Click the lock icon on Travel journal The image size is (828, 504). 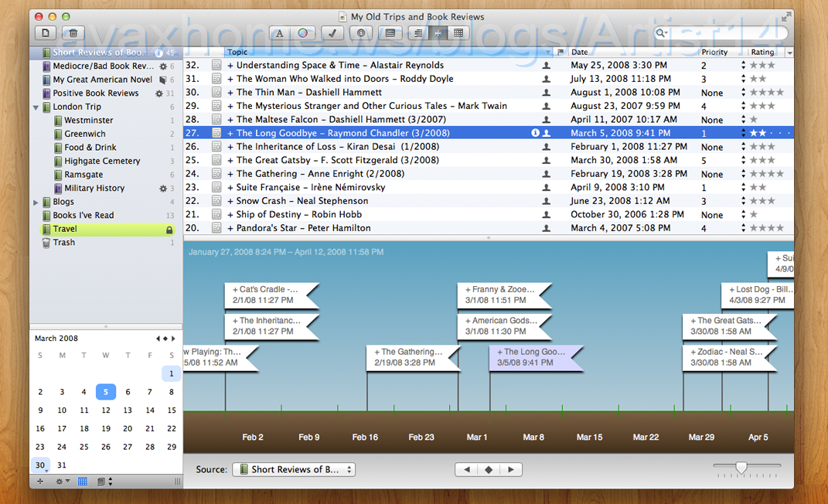(x=169, y=230)
